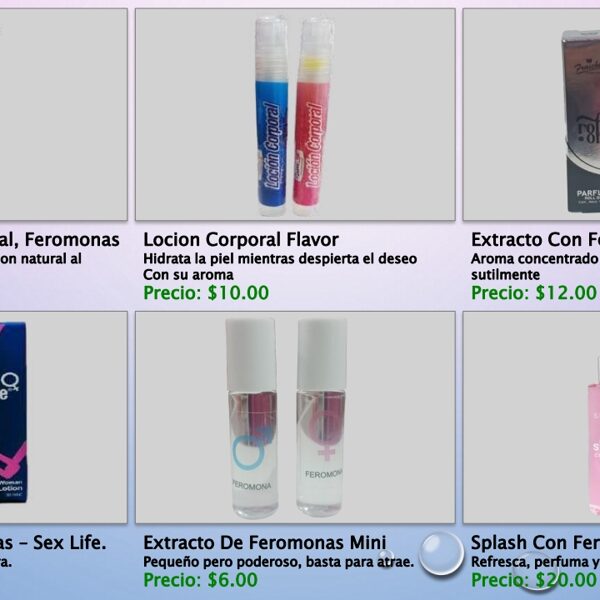Viewport: 600px width, 600px height.
Task: Select the female-symbol Feromona roll-on bottle
Action: coord(321,417)
